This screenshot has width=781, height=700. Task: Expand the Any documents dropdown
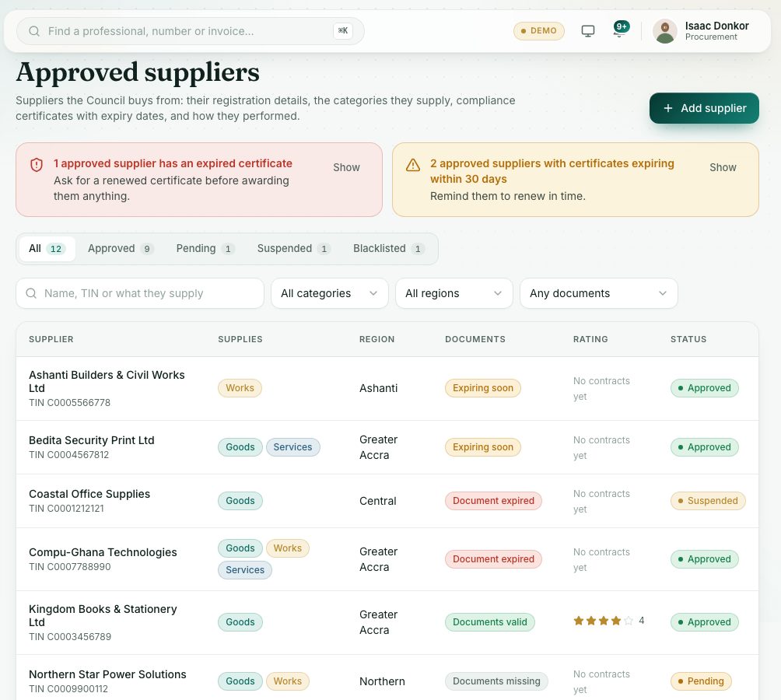tap(598, 293)
